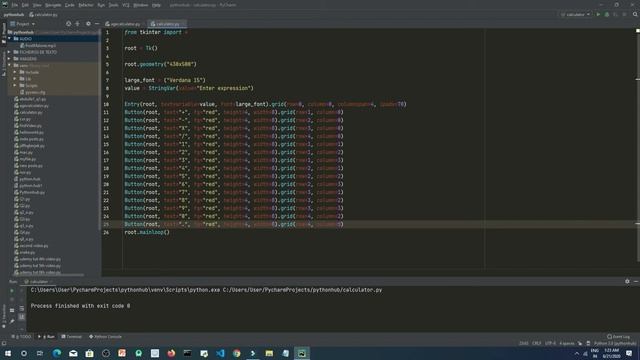Select pyvenv.cfg in project tree
The width and height of the screenshot is (640, 360).
point(35,92)
